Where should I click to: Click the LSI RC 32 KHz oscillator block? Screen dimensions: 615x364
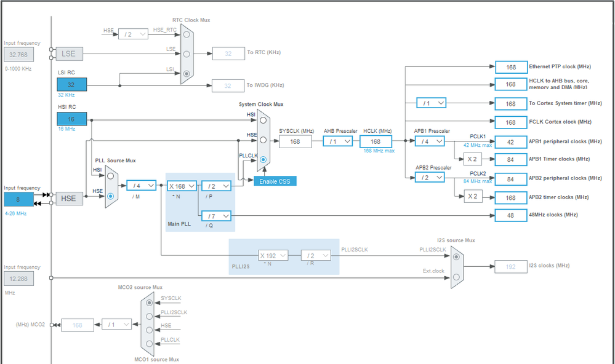(x=72, y=84)
